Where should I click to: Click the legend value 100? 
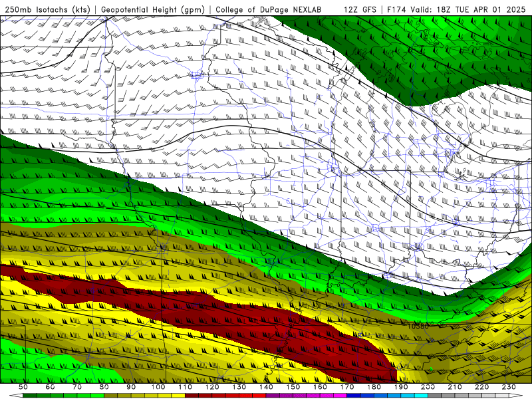coord(158,387)
